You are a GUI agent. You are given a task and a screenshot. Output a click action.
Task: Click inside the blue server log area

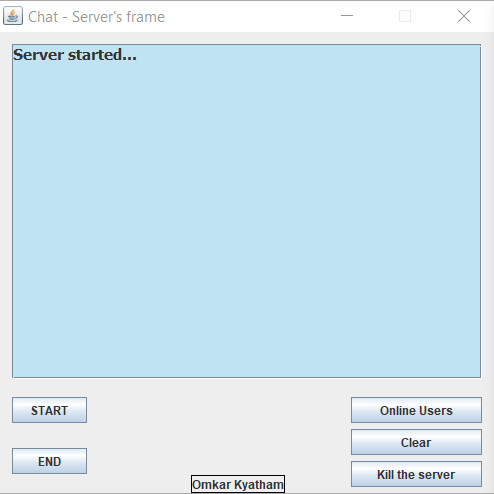coord(247,211)
